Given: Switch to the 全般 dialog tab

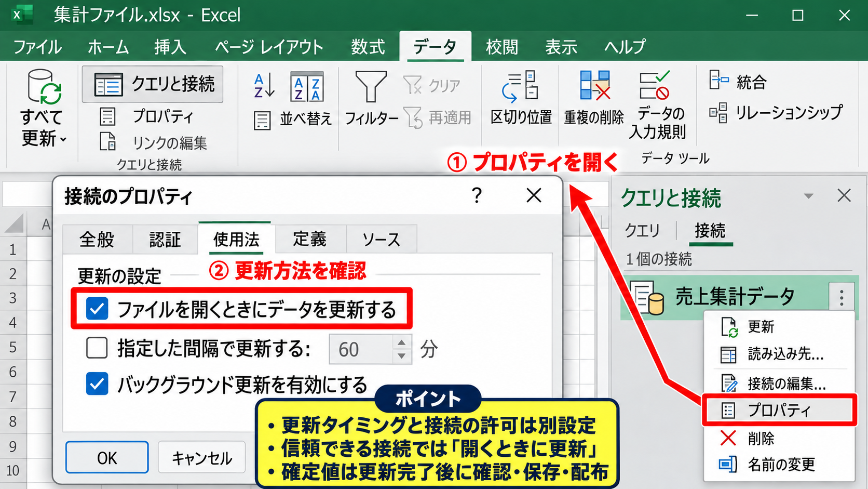Looking at the screenshot, I should [97, 240].
